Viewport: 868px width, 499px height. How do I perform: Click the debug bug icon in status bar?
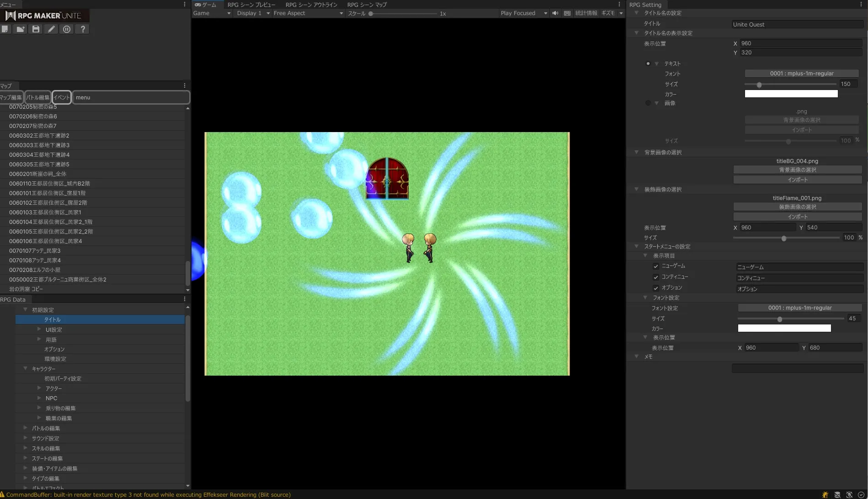click(825, 495)
